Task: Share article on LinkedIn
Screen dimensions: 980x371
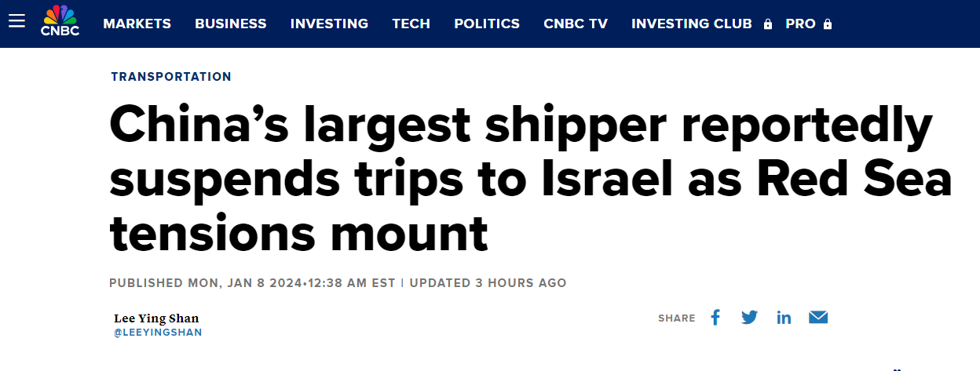Action: coord(784,318)
